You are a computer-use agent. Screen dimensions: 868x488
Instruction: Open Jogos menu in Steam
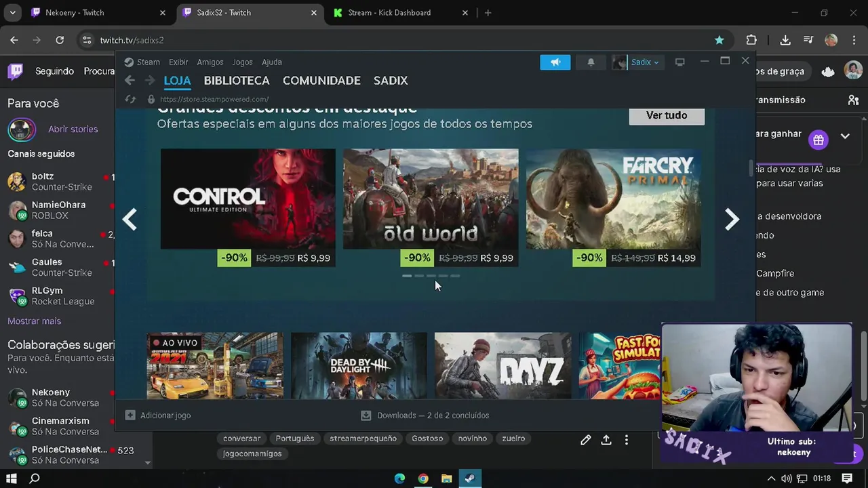242,62
